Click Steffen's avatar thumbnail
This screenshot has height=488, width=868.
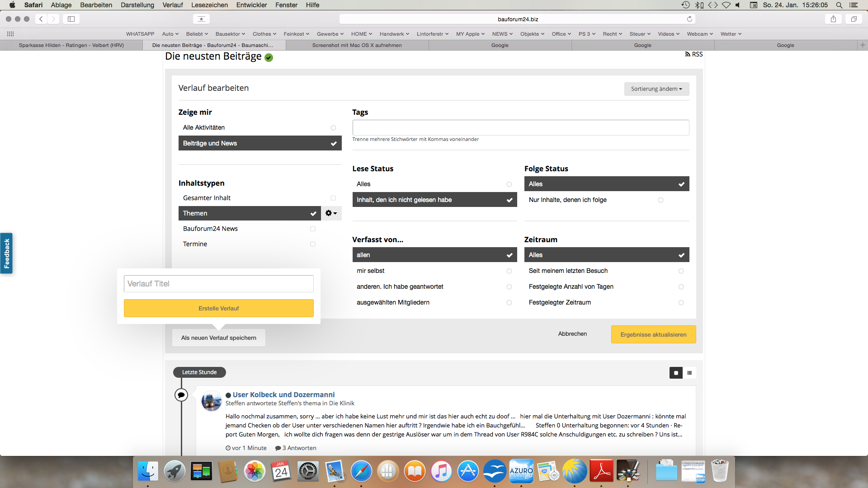point(211,401)
